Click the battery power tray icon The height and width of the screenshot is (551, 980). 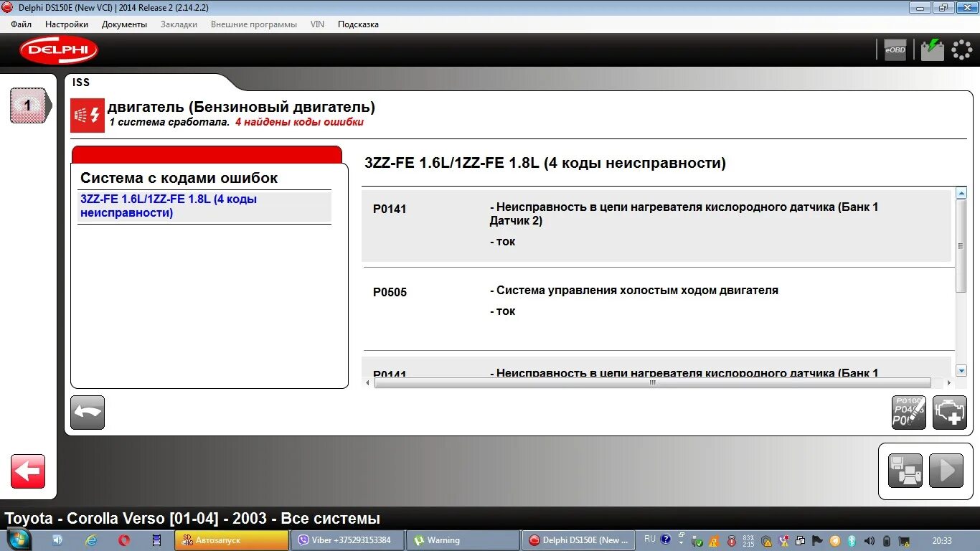tap(887, 540)
